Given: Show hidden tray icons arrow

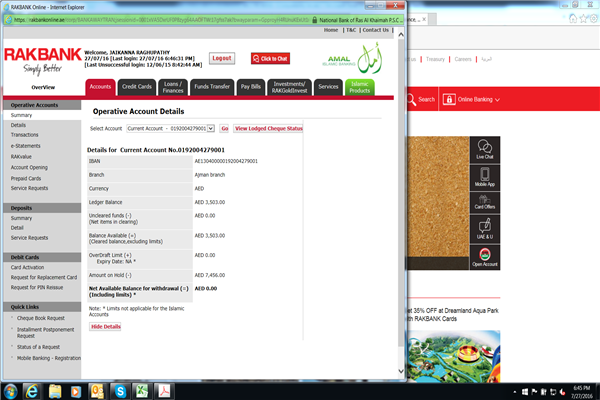Looking at the screenshot, I should pyautogui.click(x=515, y=392).
